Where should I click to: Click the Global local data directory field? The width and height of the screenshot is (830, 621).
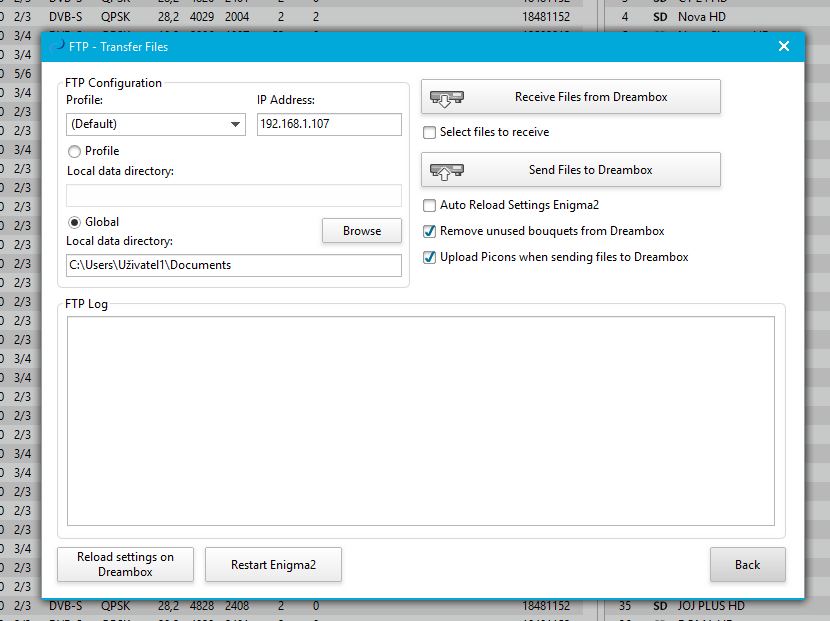pos(234,265)
